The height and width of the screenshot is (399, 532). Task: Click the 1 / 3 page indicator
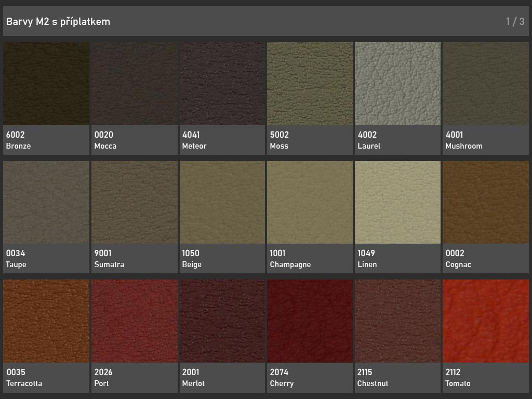coord(515,21)
